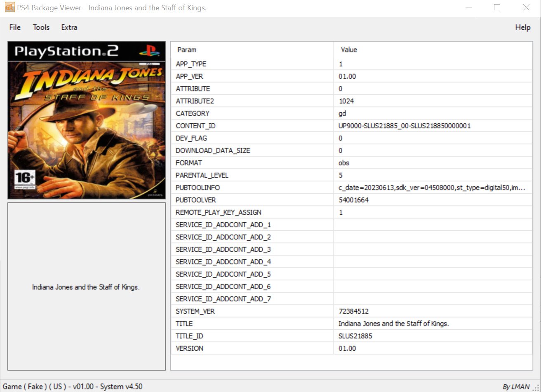Click the PS4 Package Viewer app icon
This screenshot has width=541, height=392.
pyautogui.click(x=9, y=7)
